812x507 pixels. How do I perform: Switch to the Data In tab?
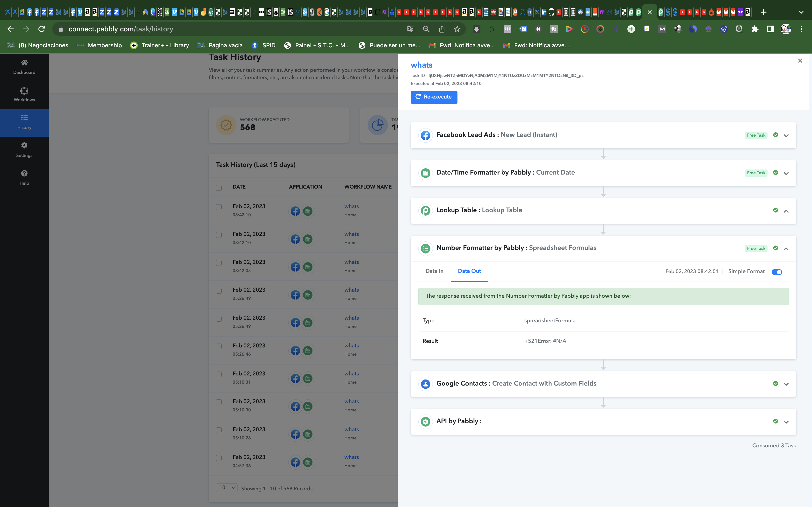coord(434,271)
